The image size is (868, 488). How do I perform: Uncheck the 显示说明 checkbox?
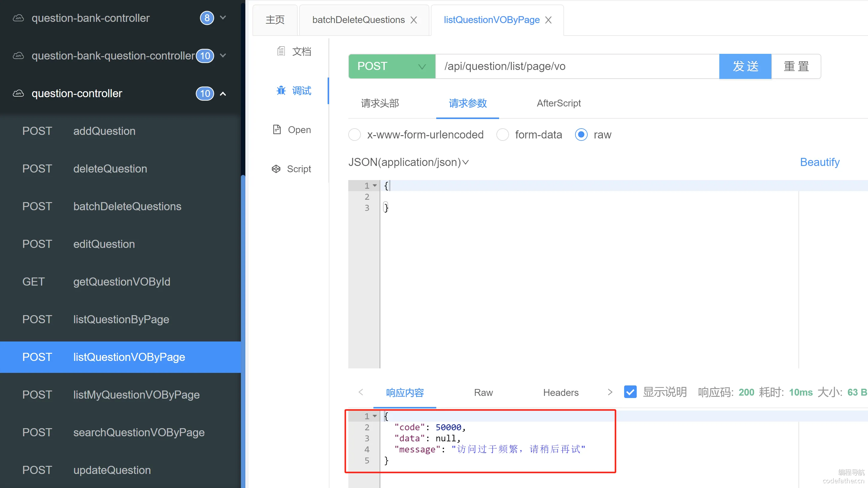pyautogui.click(x=630, y=392)
